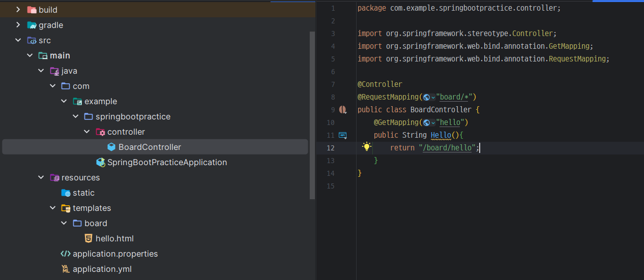
Task: Select application.properties in the project tree
Action: pyautogui.click(x=115, y=254)
